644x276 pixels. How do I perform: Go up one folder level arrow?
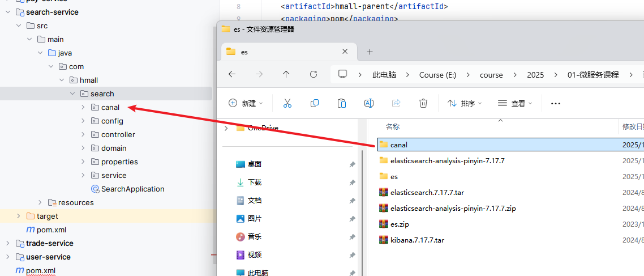point(286,74)
